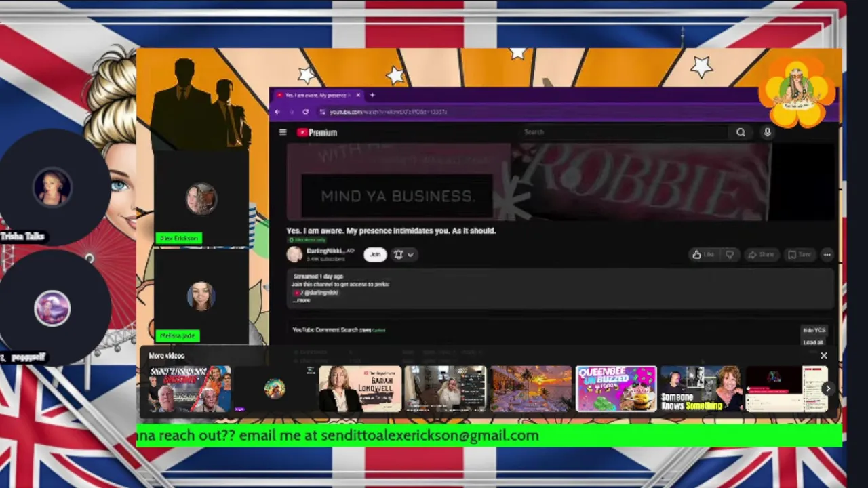Viewport: 868px width, 488px height.
Task: Open DarlingNikki channel avatar
Action: 294,254
